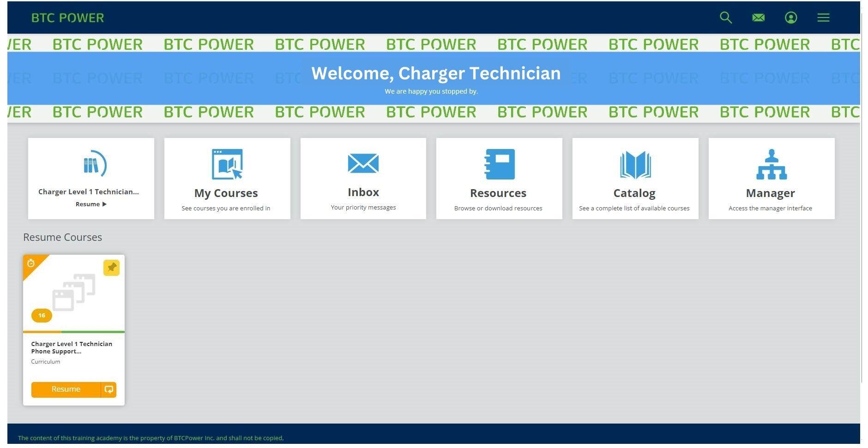Toggle the pin on the course card
Screen dimensions: 868x448
[x=111, y=267]
